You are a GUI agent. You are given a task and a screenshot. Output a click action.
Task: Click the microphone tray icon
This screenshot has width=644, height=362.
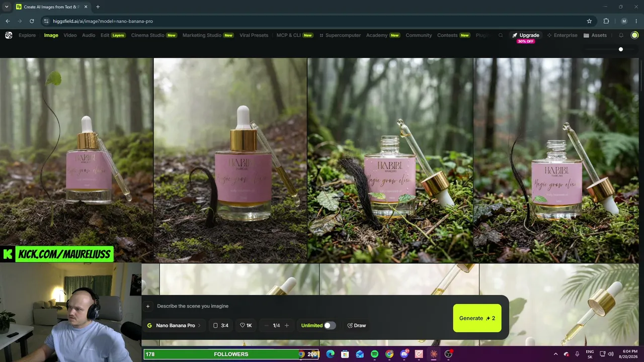(577, 354)
